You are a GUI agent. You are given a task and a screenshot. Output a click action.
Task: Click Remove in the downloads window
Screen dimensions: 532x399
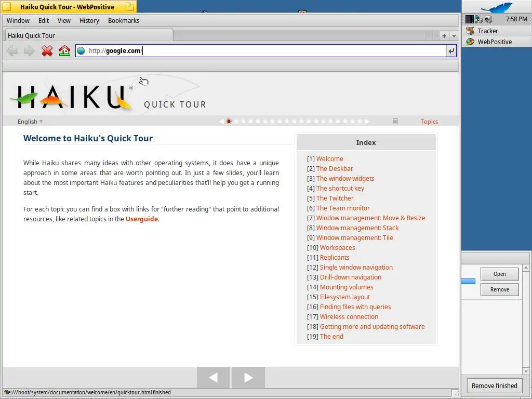click(x=499, y=289)
